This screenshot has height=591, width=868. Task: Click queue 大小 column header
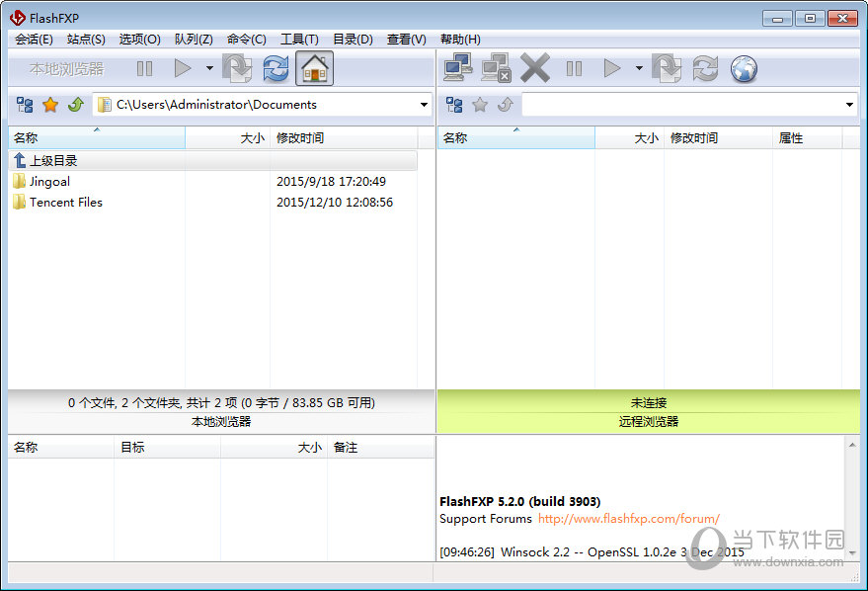click(274, 448)
